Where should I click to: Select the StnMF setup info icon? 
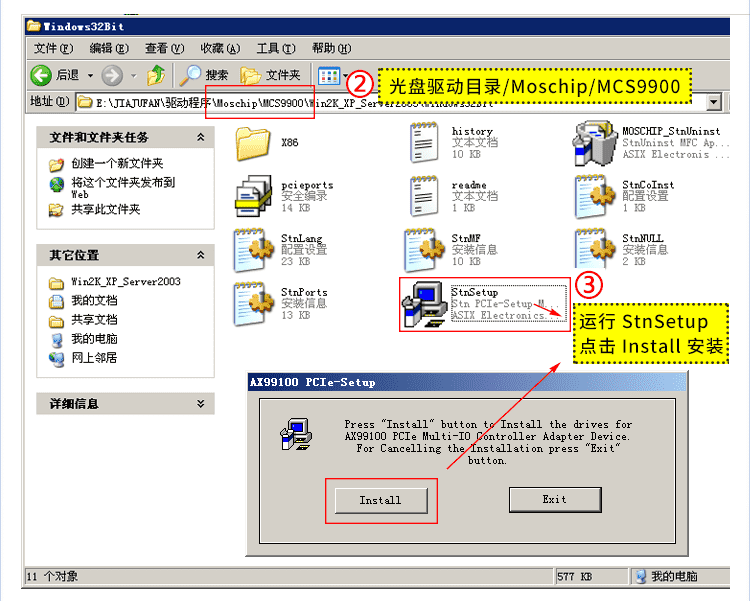(424, 250)
